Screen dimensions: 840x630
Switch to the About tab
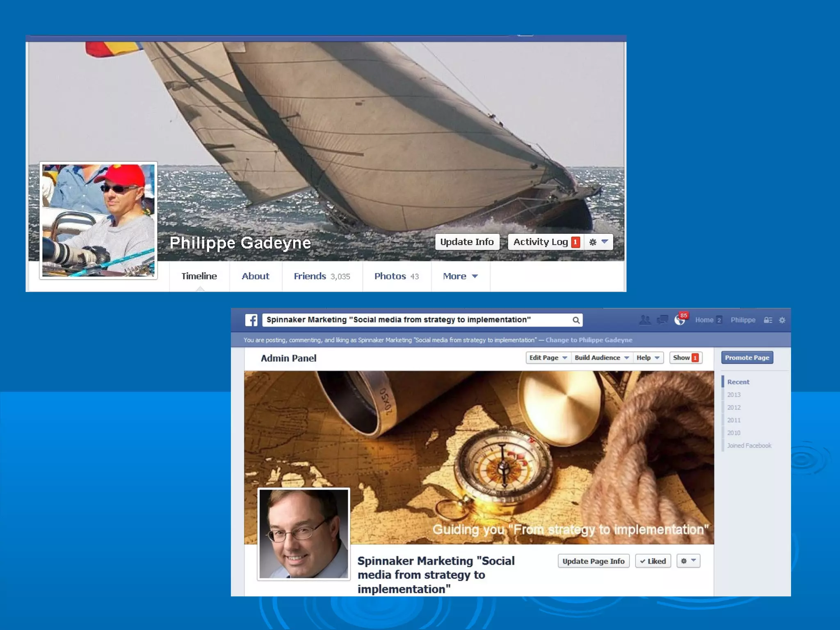256,276
